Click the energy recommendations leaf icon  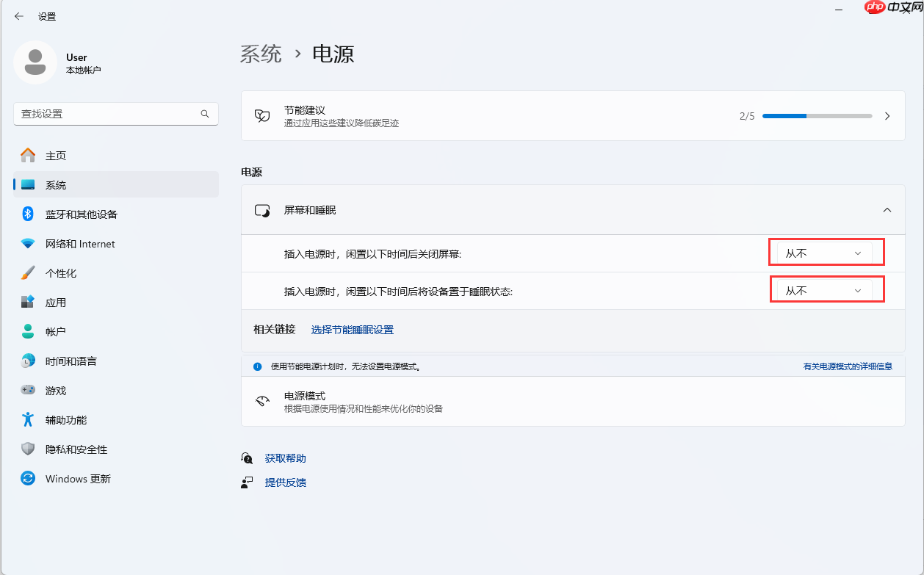262,115
